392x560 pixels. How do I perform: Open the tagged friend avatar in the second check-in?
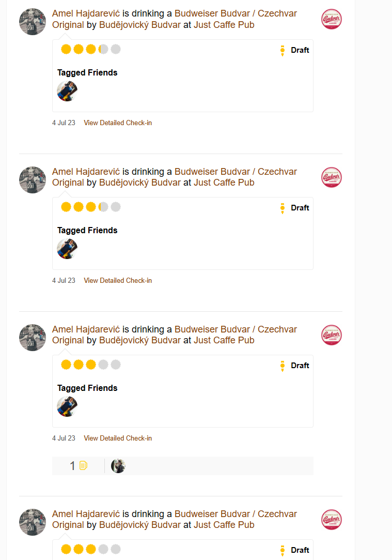click(67, 249)
